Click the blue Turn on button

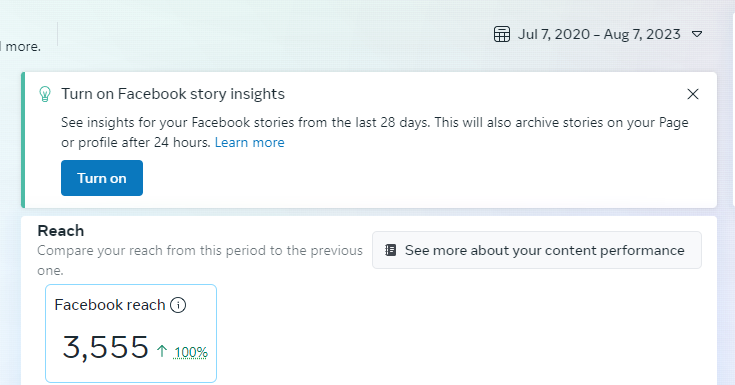[102, 178]
